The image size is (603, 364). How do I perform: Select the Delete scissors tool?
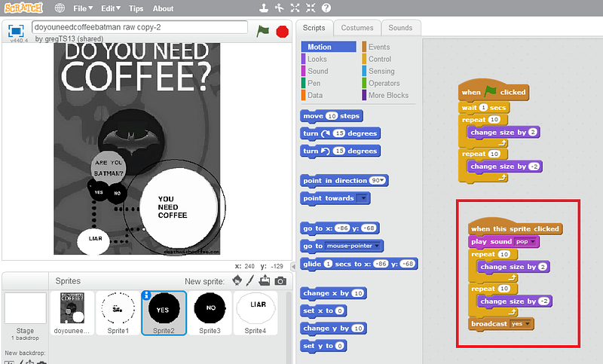coord(280,8)
